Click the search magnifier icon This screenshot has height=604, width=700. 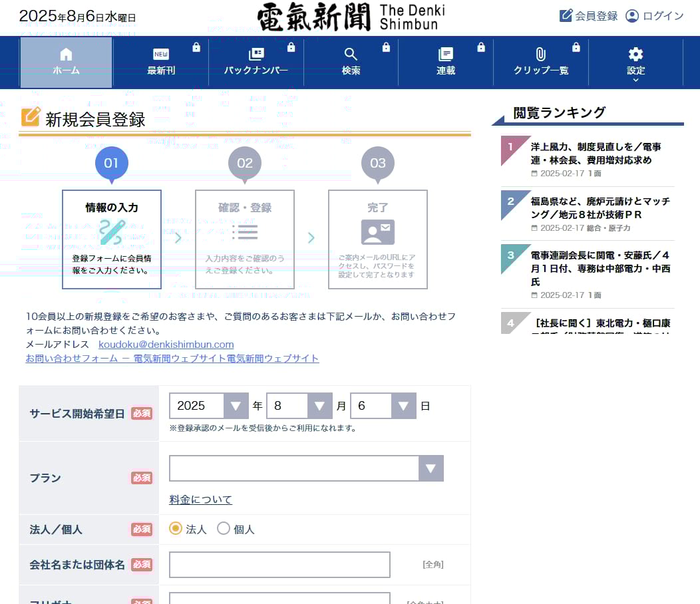pyautogui.click(x=351, y=55)
